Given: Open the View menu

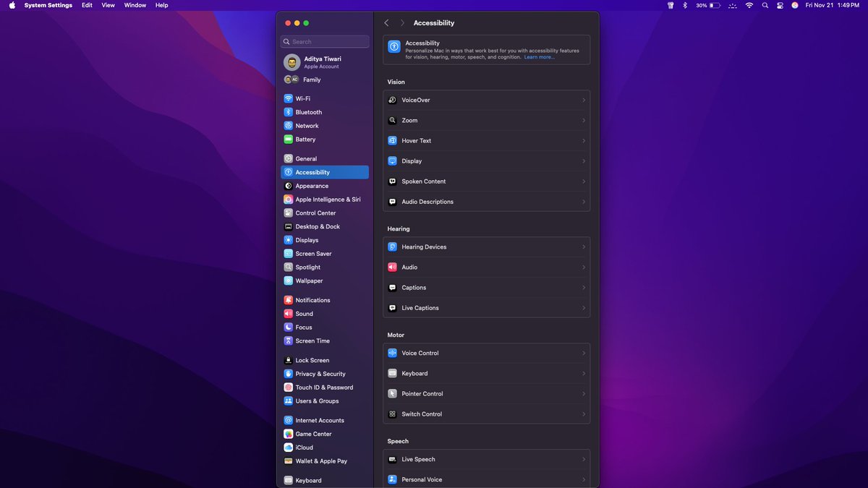Looking at the screenshot, I should click(x=108, y=5).
